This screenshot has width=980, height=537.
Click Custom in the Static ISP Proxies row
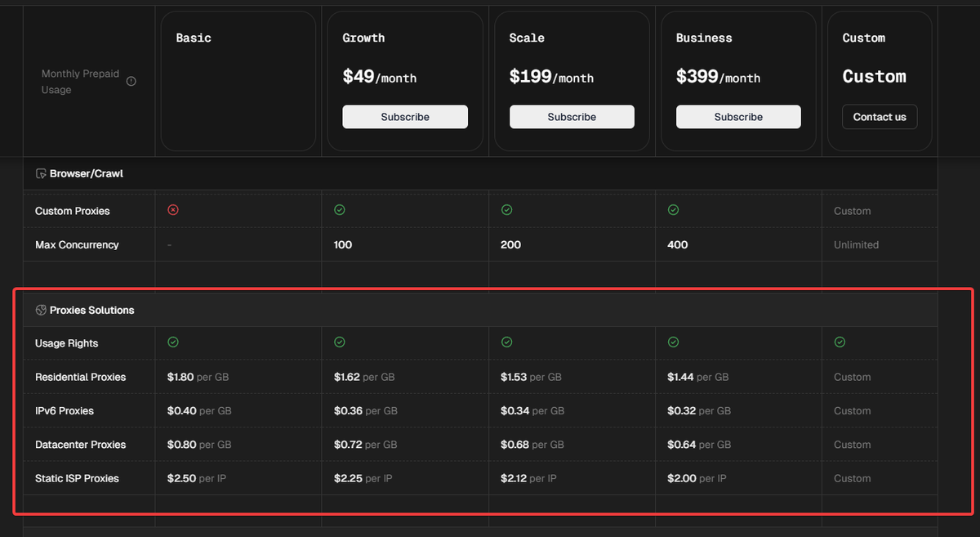[853, 478]
